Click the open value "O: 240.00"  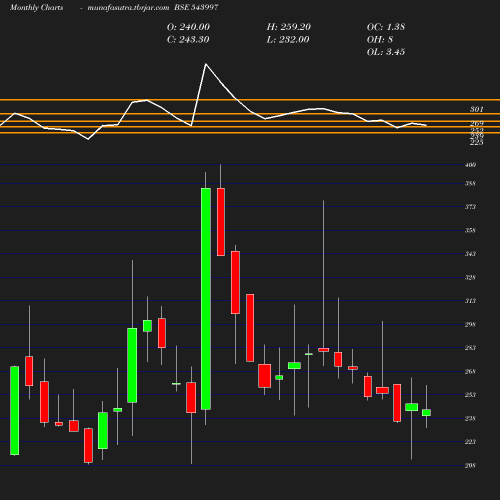coord(188,27)
